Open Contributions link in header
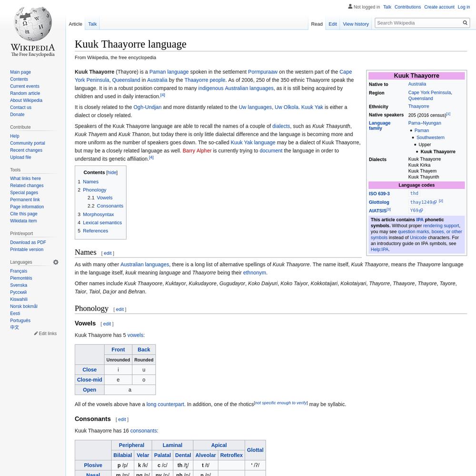476x476 pixels. point(407,7)
